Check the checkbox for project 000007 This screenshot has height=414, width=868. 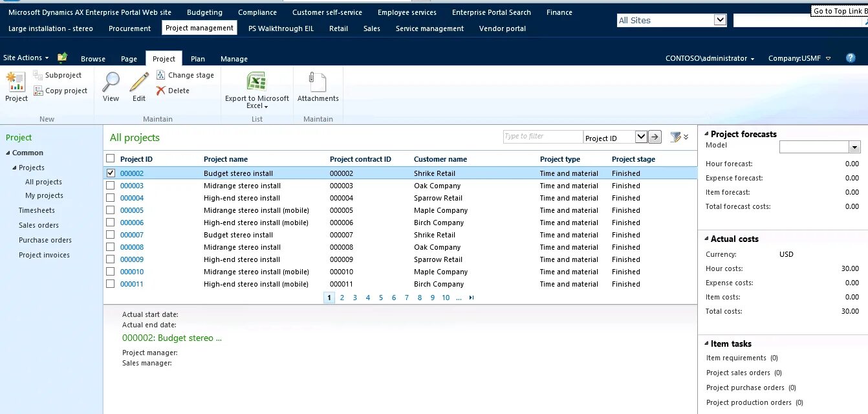[111, 235]
